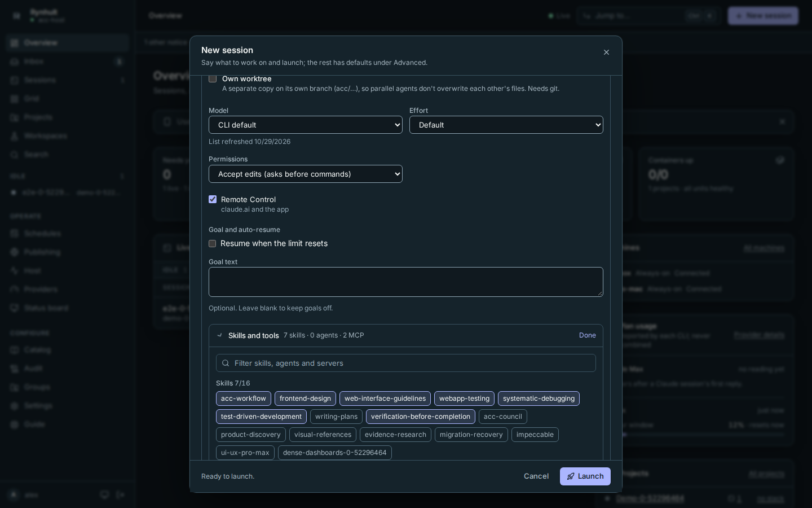The width and height of the screenshot is (812, 508).
Task: Expand the Permissions dropdown
Action: click(306, 174)
